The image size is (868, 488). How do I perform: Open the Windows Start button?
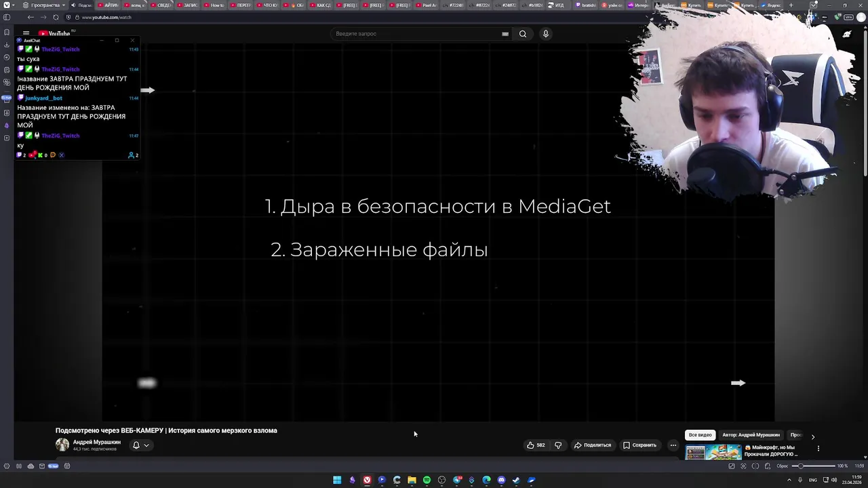point(337,480)
